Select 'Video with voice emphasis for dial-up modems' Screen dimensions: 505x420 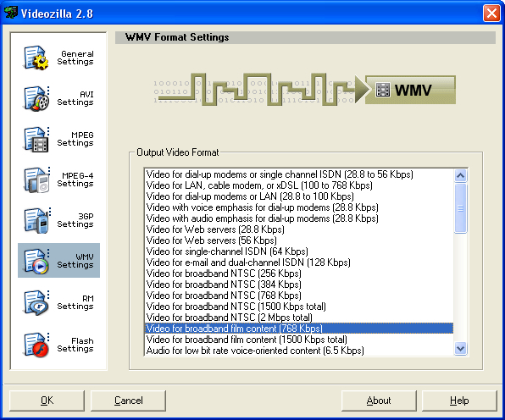(299, 207)
